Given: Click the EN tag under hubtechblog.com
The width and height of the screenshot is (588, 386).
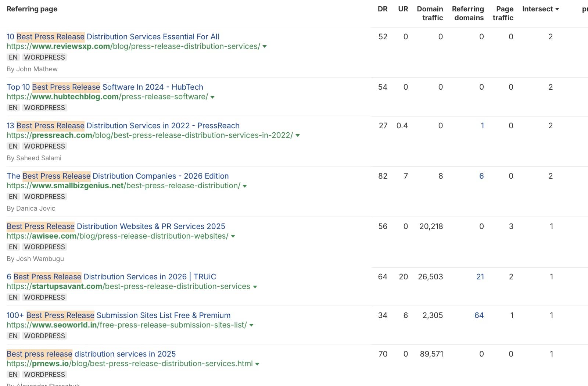Looking at the screenshot, I should pyautogui.click(x=13, y=108).
